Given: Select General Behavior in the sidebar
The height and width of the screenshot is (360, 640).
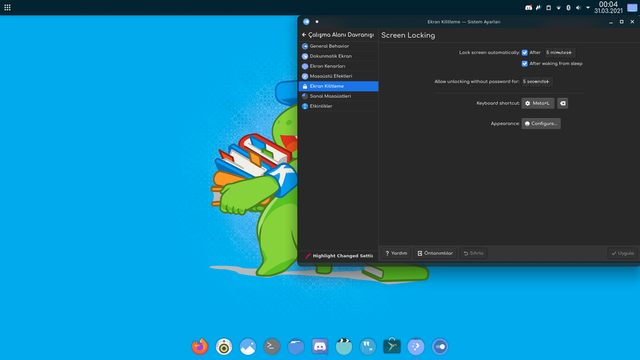Looking at the screenshot, I should coord(338,46).
